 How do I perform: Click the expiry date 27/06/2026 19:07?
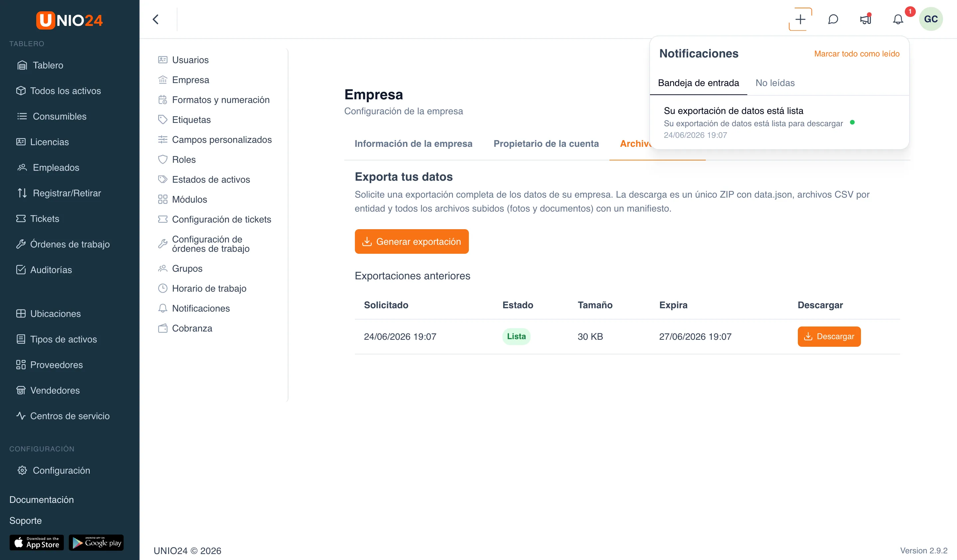point(695,337)
